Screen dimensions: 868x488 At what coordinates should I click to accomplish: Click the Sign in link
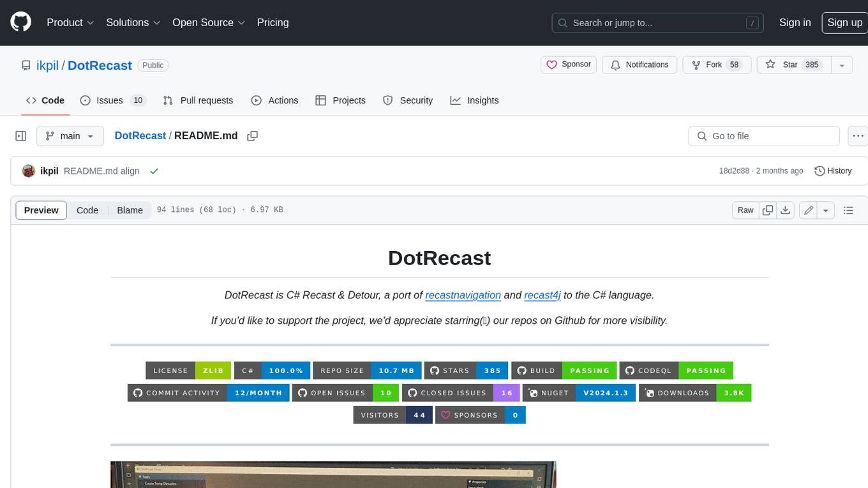[x=795, y=22]
